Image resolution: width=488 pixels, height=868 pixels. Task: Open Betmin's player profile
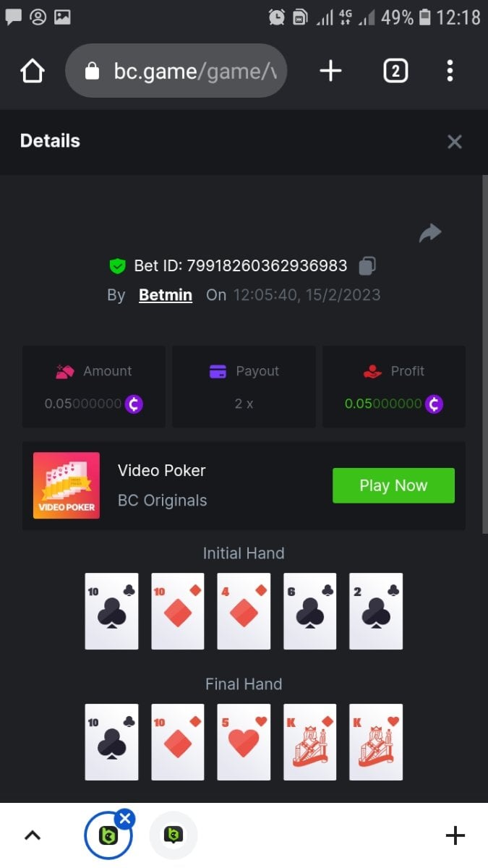click(166, 295)
